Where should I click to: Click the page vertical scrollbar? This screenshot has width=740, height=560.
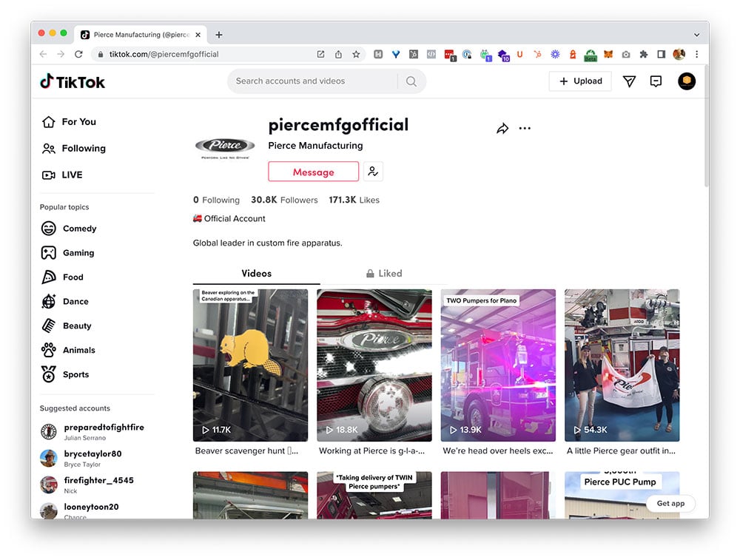coord(706,127)
